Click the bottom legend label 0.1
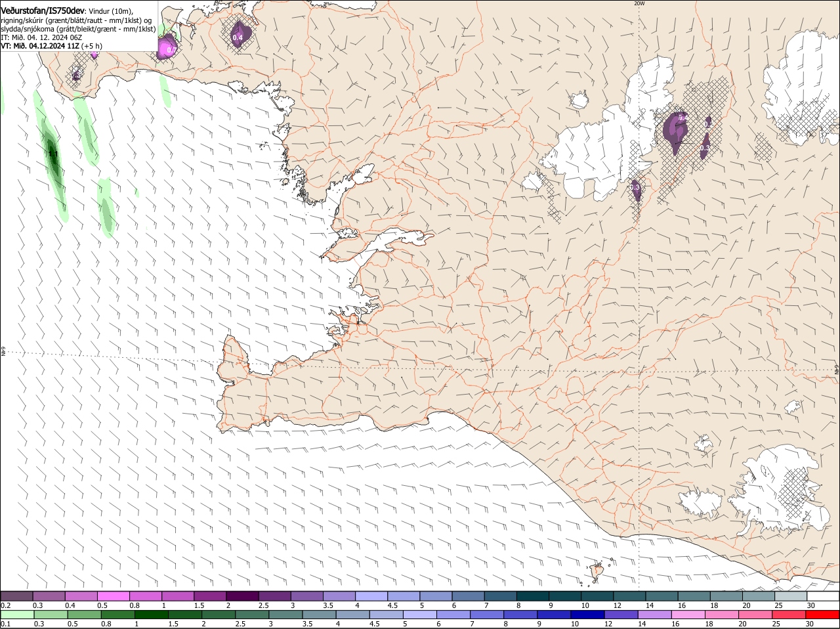 pos(5,624)
